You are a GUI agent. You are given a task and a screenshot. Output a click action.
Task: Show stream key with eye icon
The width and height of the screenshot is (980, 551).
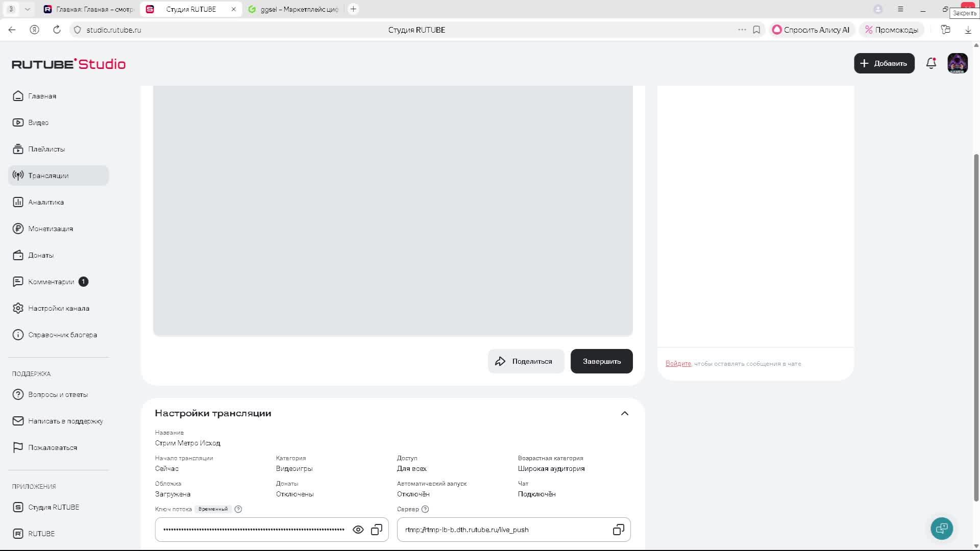pyautogui.click(x=358, y=530)
